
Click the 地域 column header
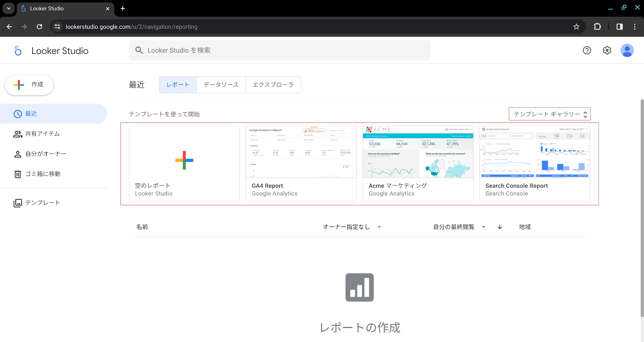point(525,227)
